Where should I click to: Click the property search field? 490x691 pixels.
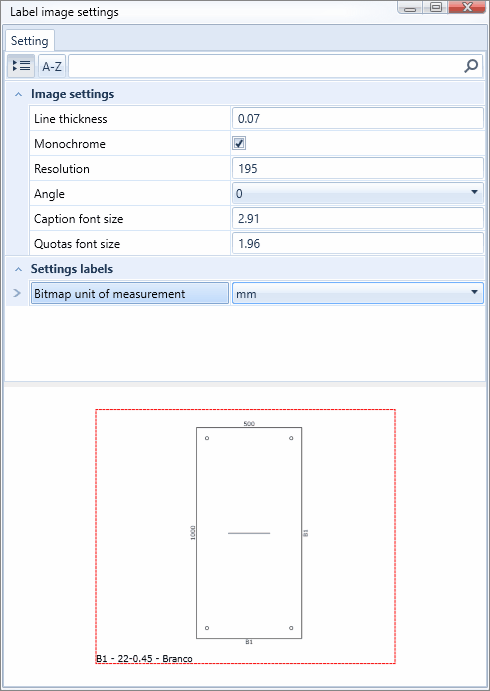tap(266, 67)
